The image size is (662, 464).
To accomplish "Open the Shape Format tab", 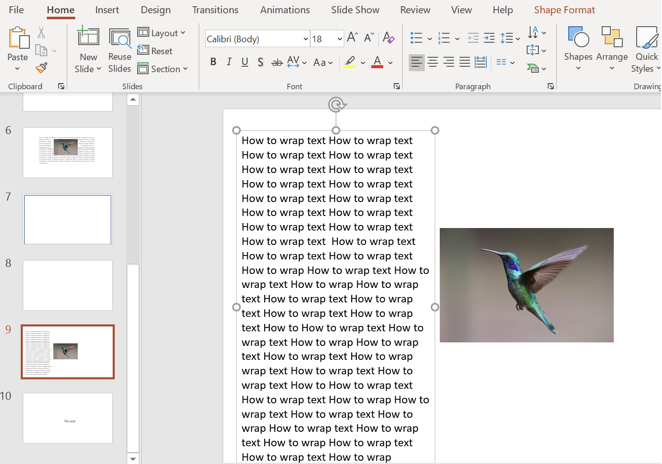I will click(x=564, y=10).
